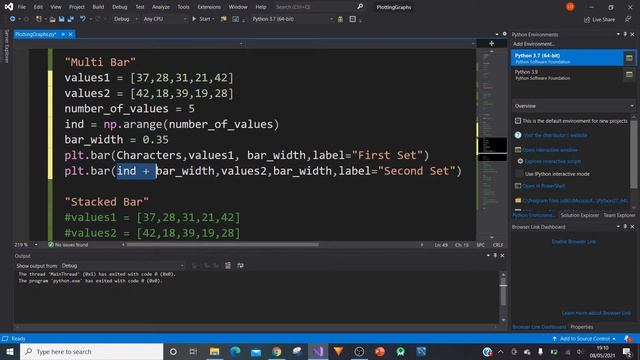Pin the Output panel with auto-hide icon
The width and height of the screenshot is (640, 360).
point(495,256)
